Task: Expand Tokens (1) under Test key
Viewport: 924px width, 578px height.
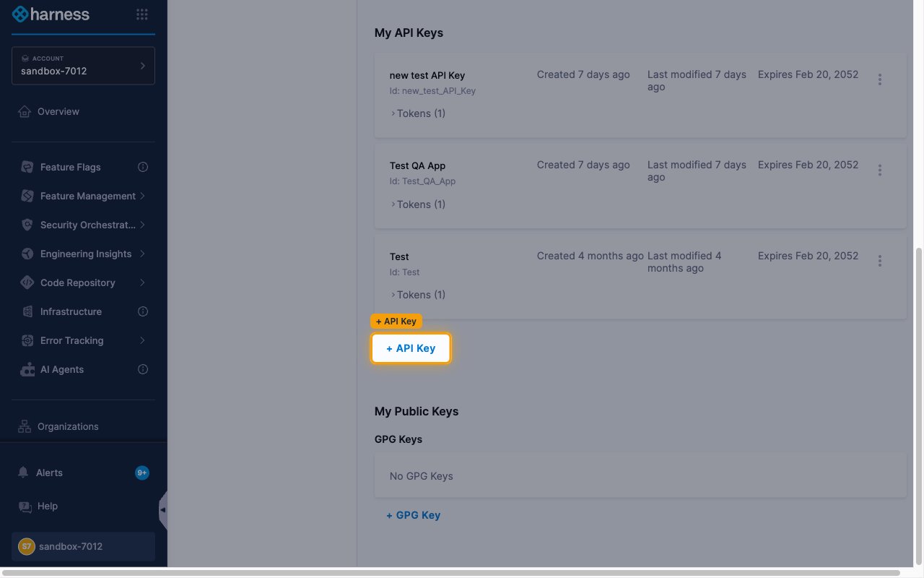Action: pyautogui.click(x=418, y=295)
